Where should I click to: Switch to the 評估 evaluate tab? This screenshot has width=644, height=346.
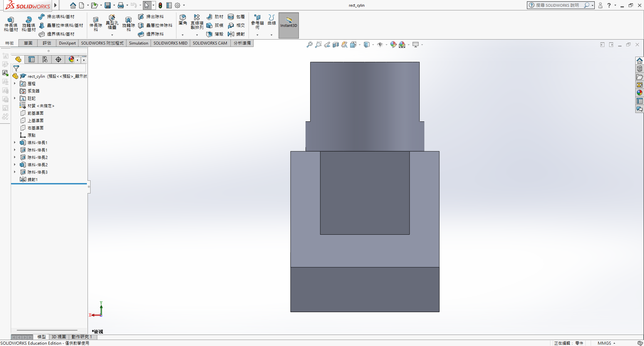pos(47,43)
